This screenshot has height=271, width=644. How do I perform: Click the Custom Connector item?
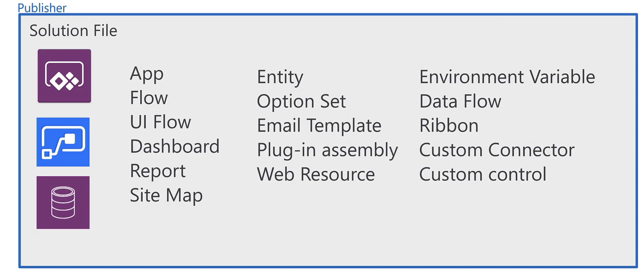(x=497, y=150)
